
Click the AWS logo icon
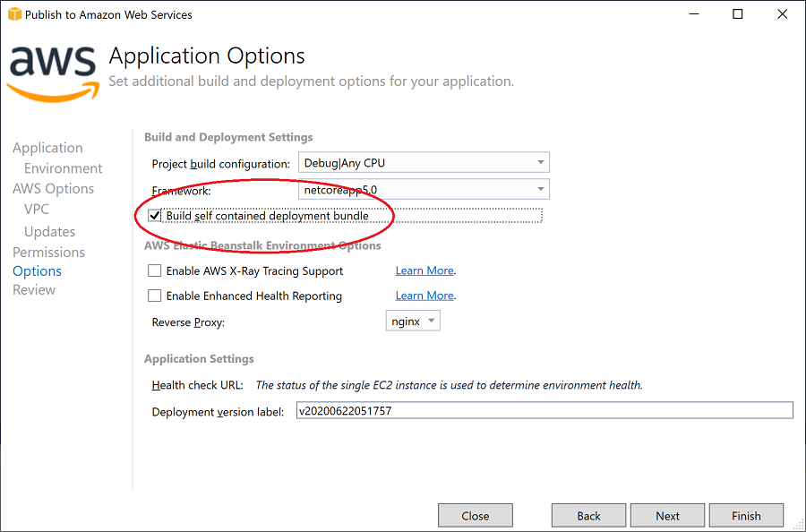[x=52, y=72]
